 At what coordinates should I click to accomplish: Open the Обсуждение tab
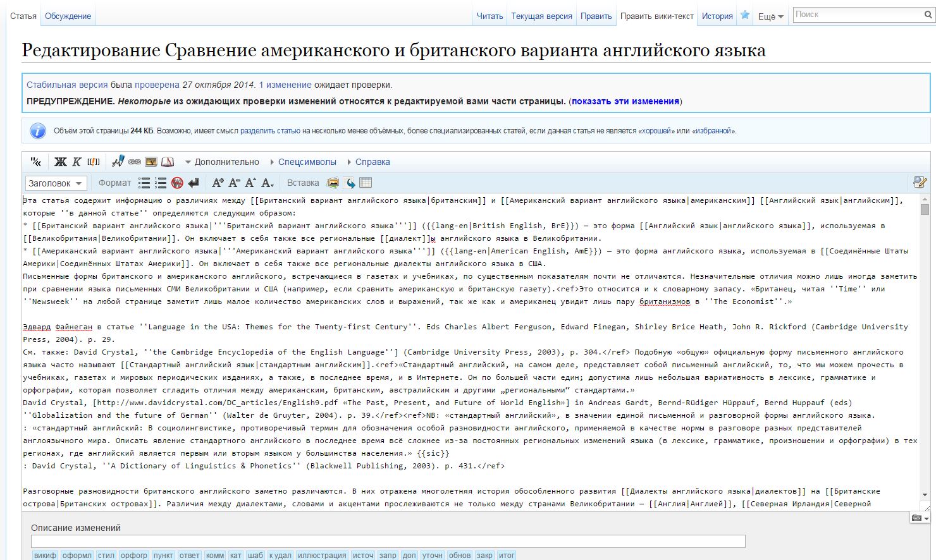click(x=68, y=16)
